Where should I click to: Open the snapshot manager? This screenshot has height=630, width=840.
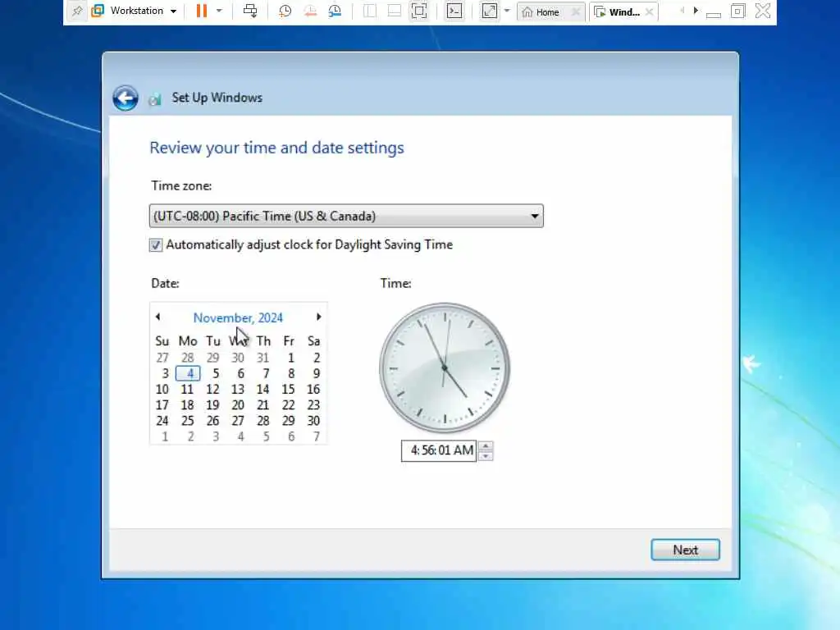pos(335,11)
